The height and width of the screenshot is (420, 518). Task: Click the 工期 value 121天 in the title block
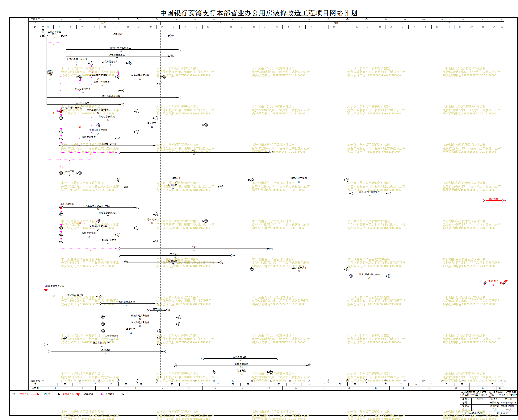509,410
